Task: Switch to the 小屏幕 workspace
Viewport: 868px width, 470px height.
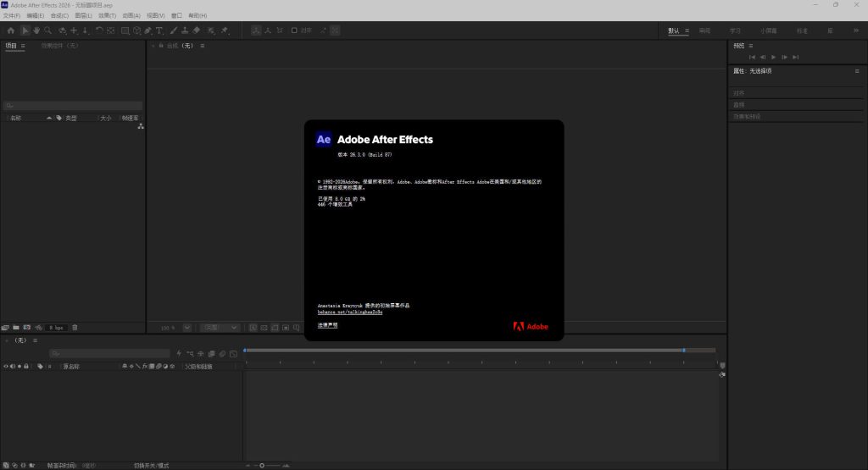Action: (768, 30)
